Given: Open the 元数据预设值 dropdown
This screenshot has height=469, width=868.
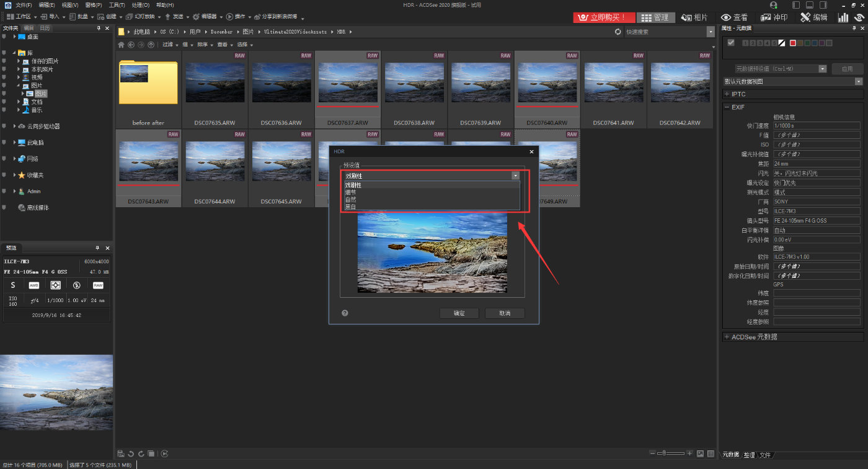Looking at the screenshot, I should pos(822,69).
